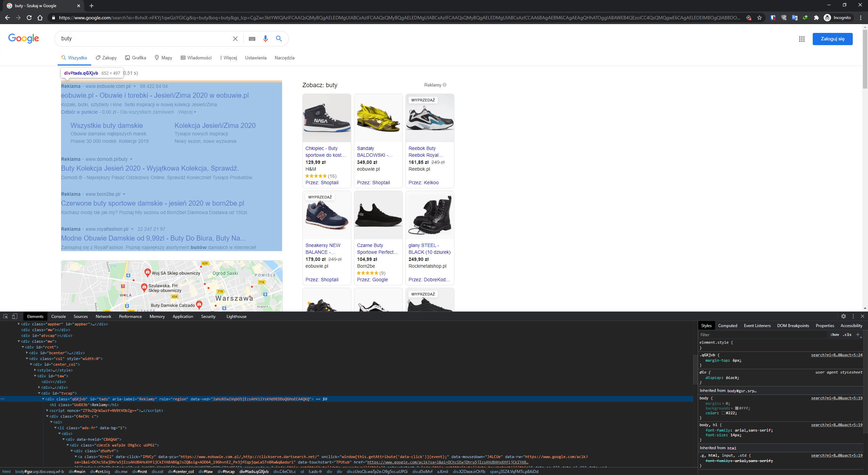Viewport: 868px width, 475px height.
Task: Open the eobuwie.pl ad headline link
Action: point(154,95)
